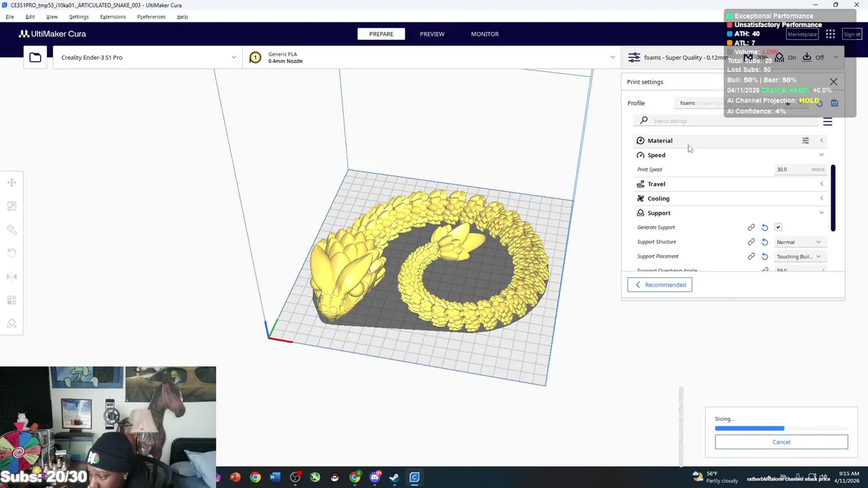Select the Rotate tool in left toolbar
Screen dimensions: 868x488
12,253
